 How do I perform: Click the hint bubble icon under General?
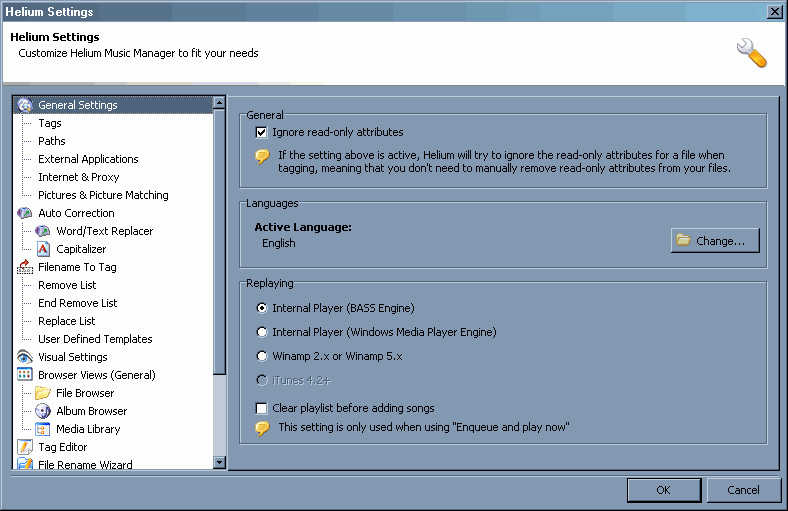262,157
